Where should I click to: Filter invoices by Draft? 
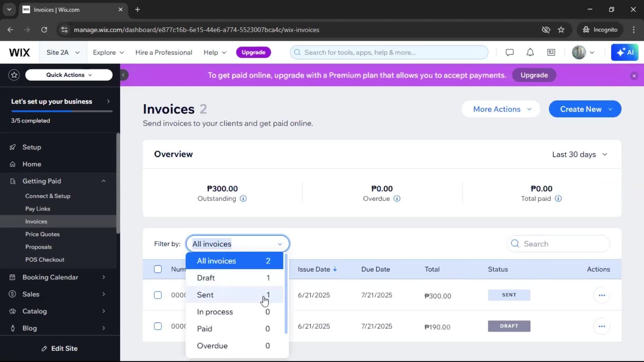point(234,278)
